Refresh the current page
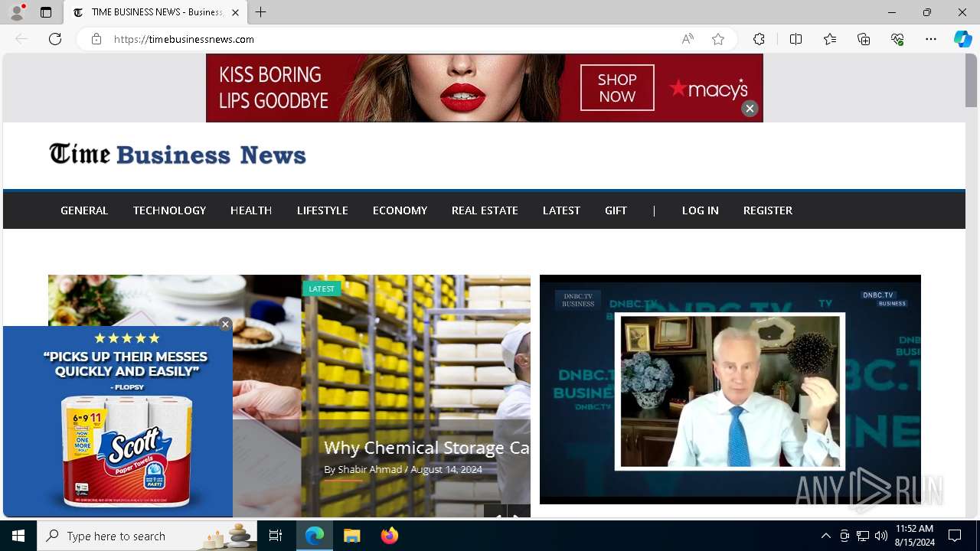 [x=55, y=39]
